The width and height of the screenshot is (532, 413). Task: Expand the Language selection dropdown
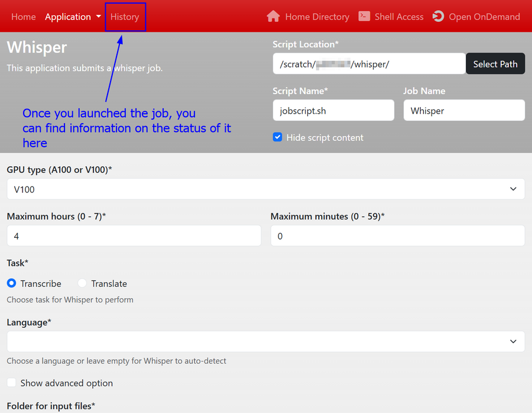click(x=265, y=341)
